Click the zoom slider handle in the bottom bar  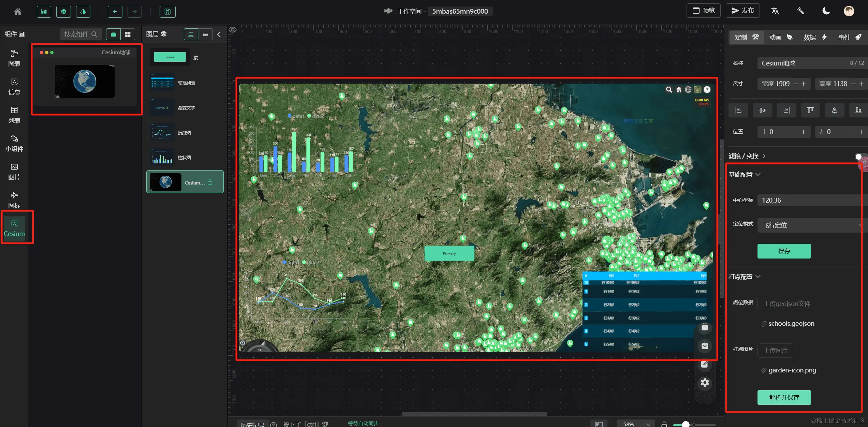click(686, 424)
